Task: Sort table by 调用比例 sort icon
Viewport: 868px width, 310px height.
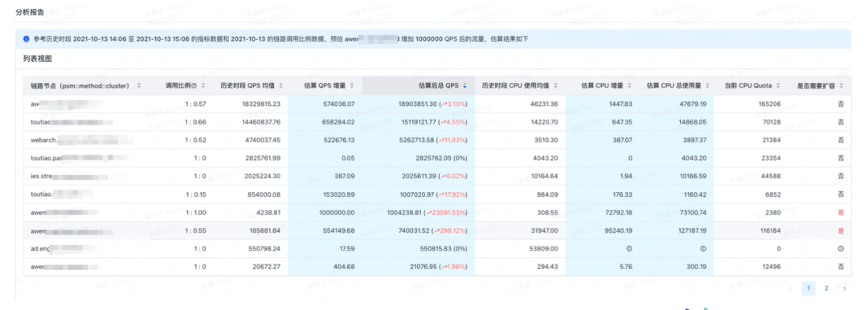Action: point(204,86)
